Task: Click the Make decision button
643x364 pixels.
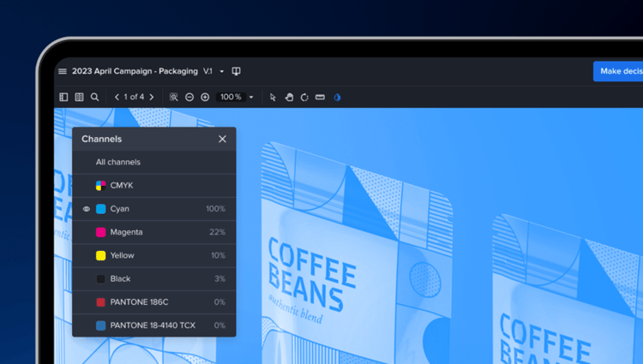Action: click(619, 71)
